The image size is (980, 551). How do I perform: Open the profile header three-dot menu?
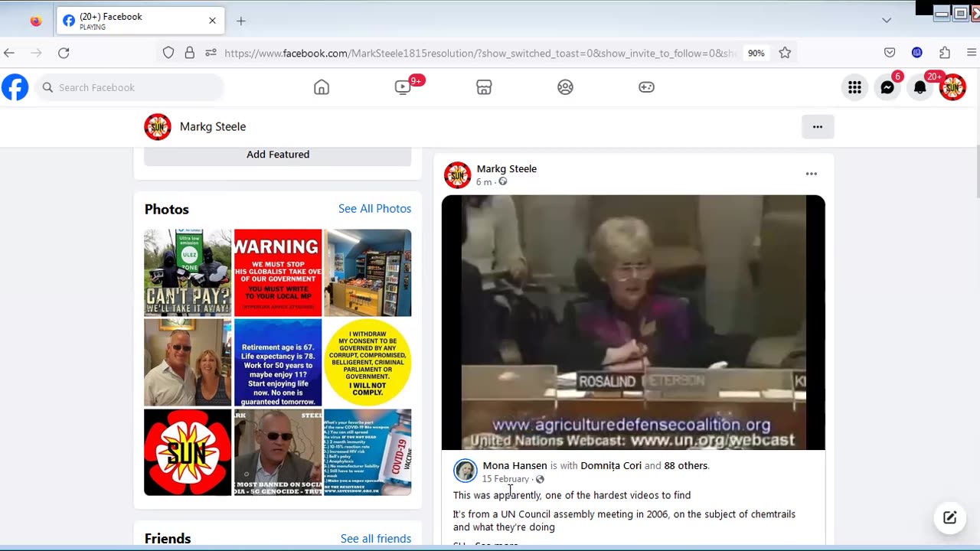click(x=818, y=127)
